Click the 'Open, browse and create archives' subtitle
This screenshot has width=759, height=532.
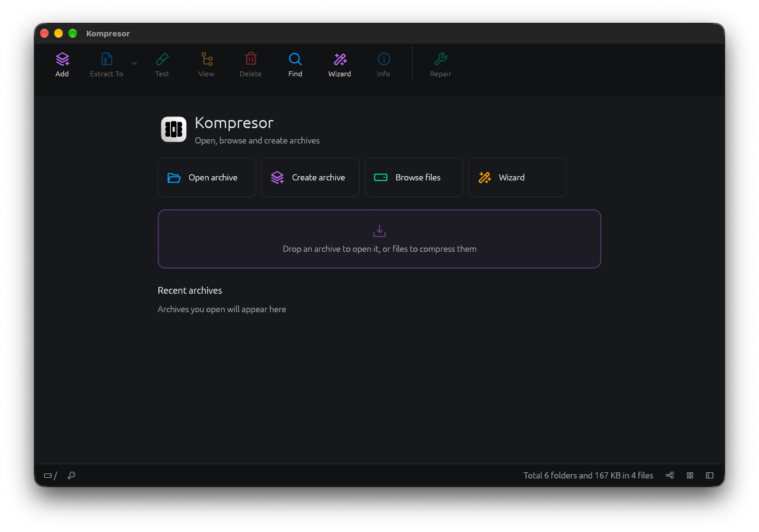point(257,140)
